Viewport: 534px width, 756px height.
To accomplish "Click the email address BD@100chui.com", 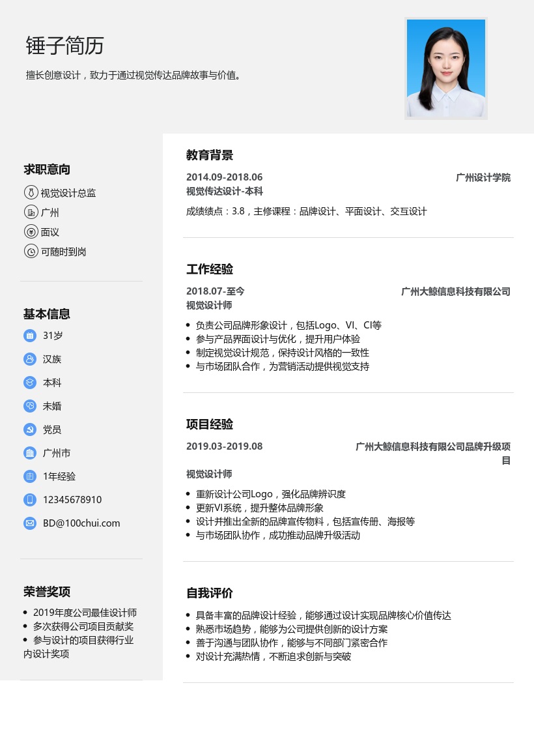I will coord(81,523).
